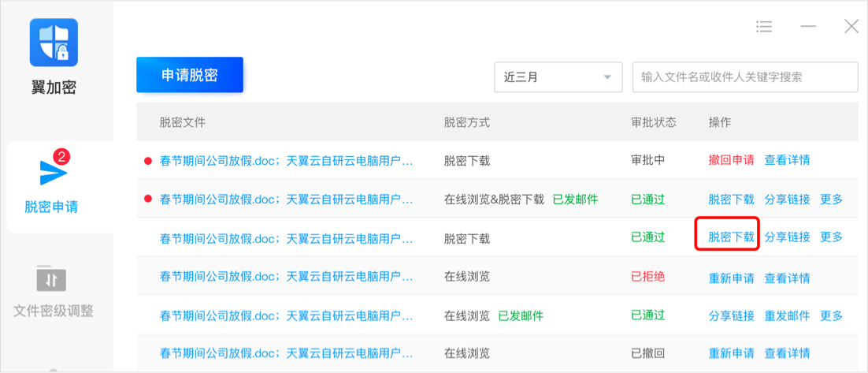This screenshot has width=868, height=373.
Task: Open the list menu icon at top right
Action: pos(764,27)
